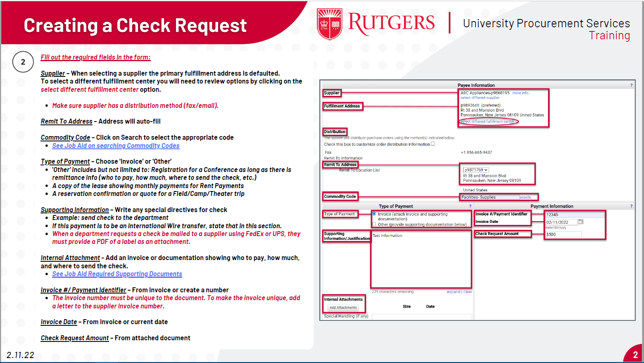Select the Invoice payment radio button
Screen dimensions: 644x363
(374, 214)
